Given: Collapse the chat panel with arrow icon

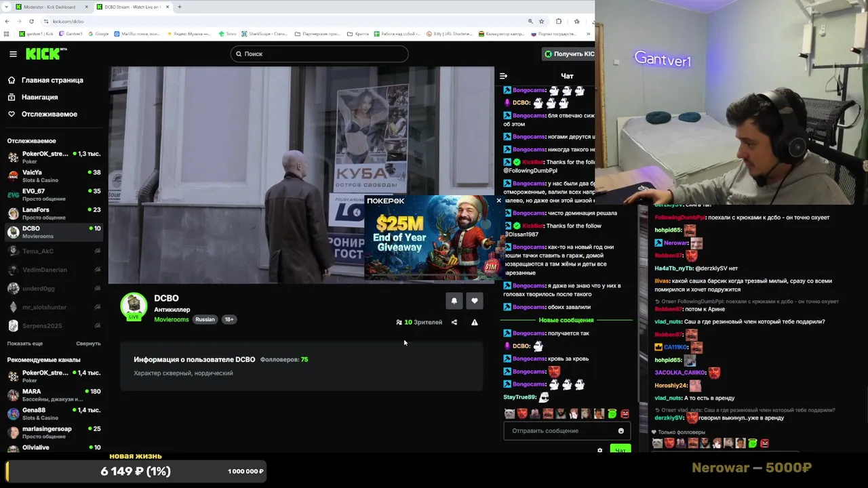Looking at the screenshot, I should [x=503, y=76].
